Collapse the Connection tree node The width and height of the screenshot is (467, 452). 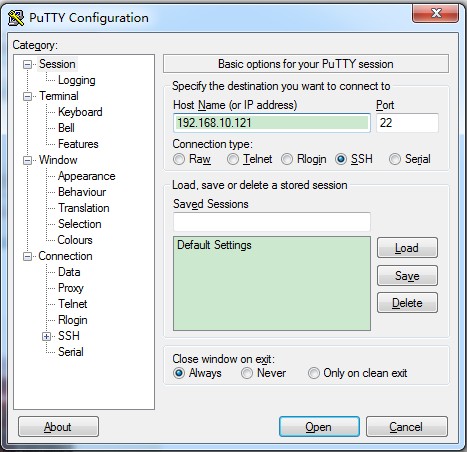(27, 256)
